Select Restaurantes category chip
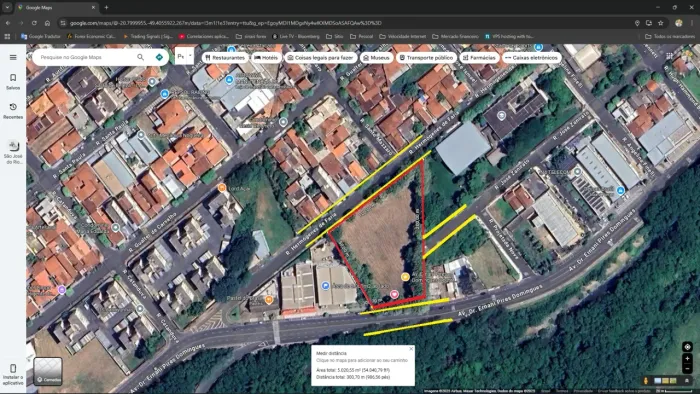The height and width of the screenshot is (394, 700). pos(225,58)
